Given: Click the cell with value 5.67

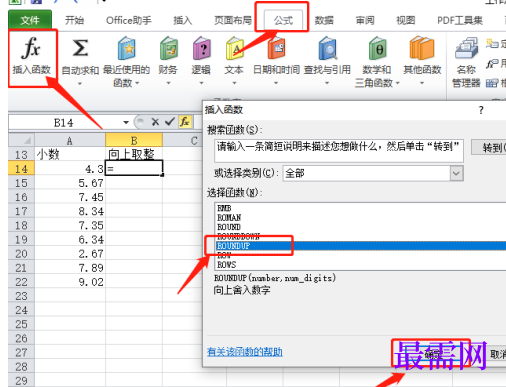Looking at the screenshot, I should pos(70,183).
